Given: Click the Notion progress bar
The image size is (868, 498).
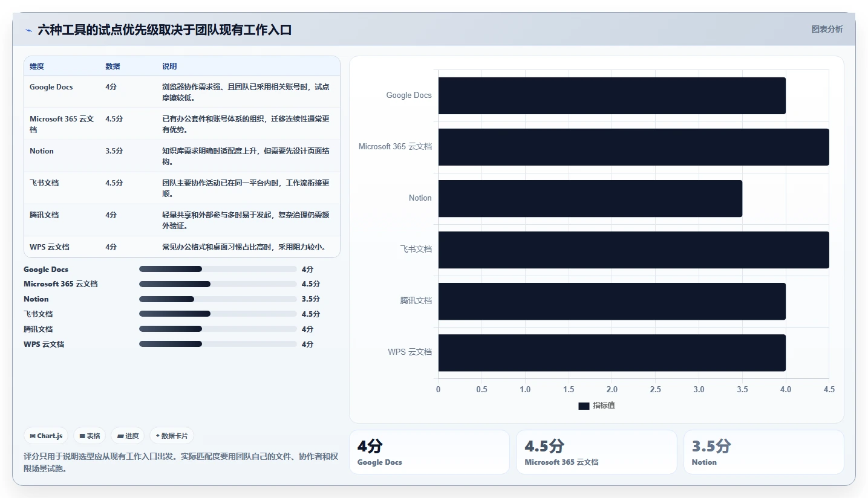Looking at the screenshot, I should point(218,299).
